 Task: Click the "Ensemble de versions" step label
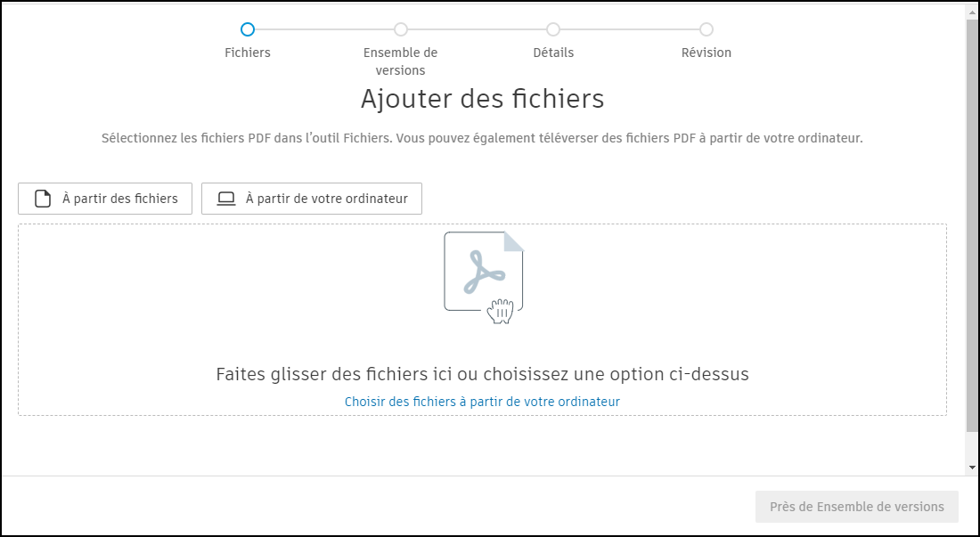point(400,59)
